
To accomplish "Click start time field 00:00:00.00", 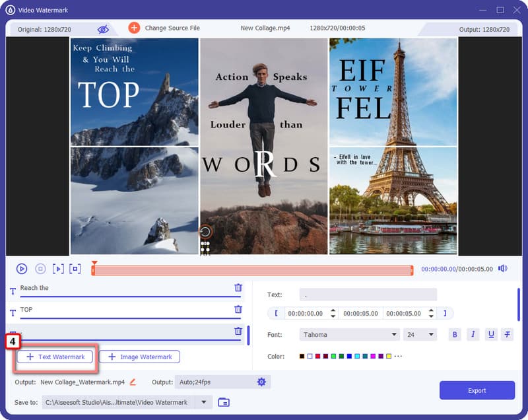I will click(x=306, y=314).
